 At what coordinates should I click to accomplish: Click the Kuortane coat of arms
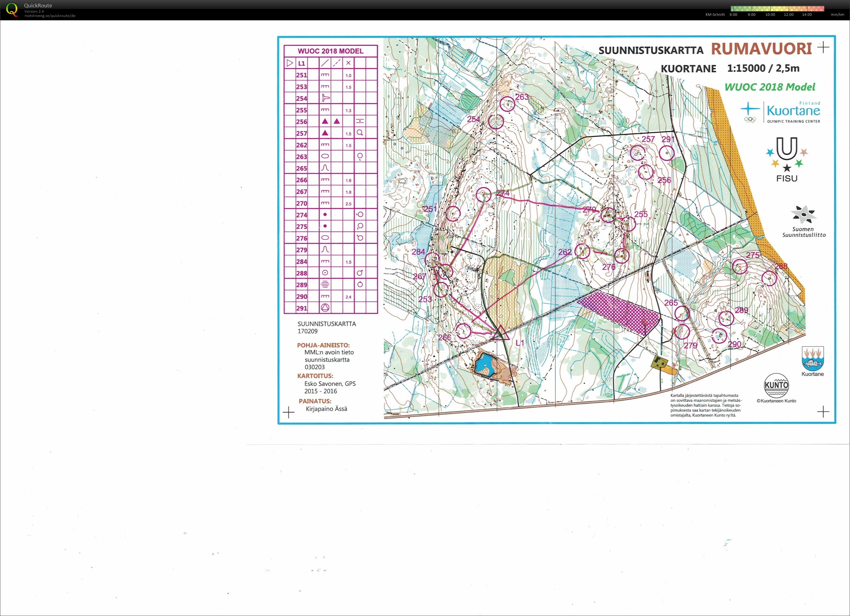tap(813, 358)
